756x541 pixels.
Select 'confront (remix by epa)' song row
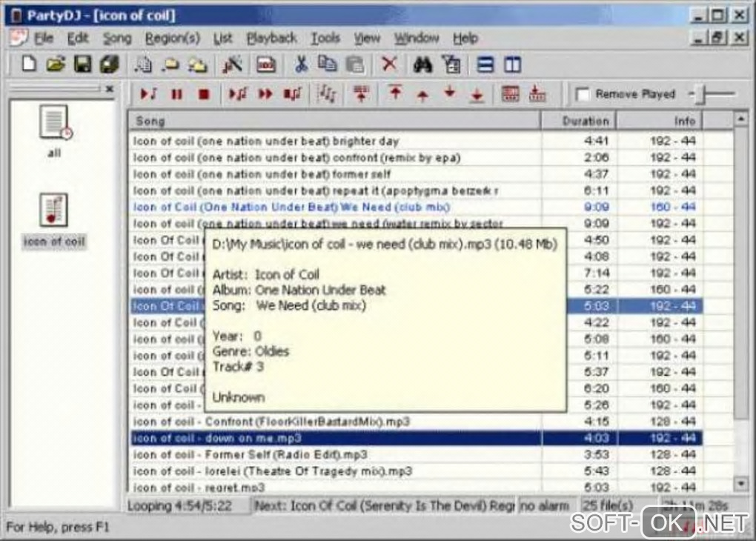417,158
